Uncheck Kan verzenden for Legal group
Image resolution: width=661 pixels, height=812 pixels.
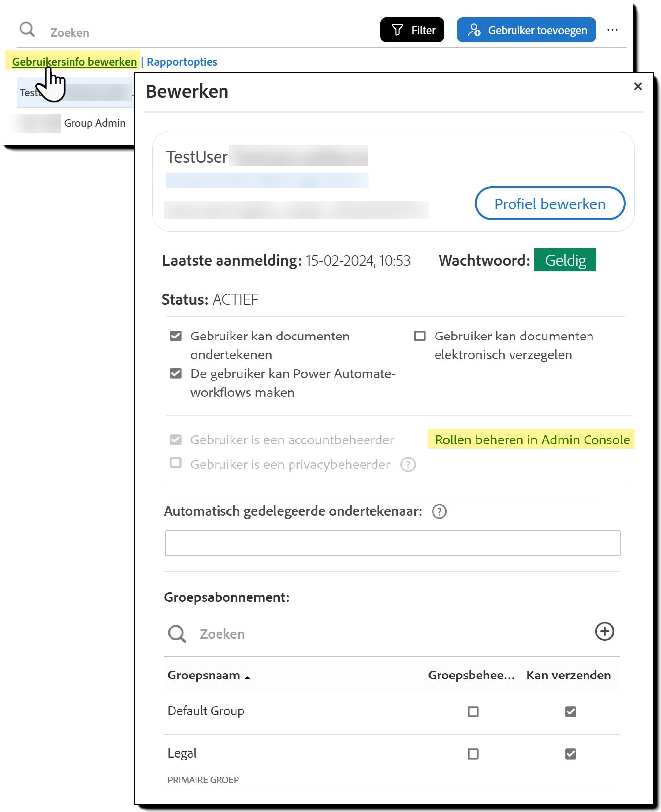(x=571, y=754)
